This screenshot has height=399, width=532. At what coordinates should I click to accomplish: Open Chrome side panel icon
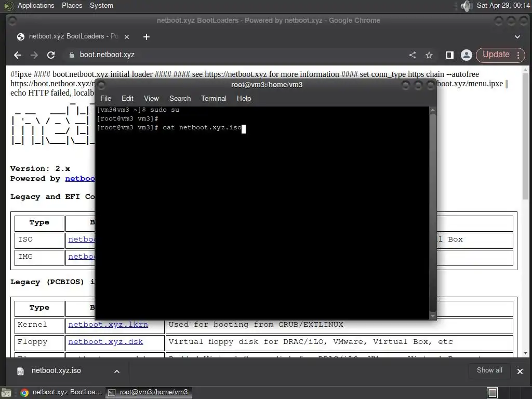[450, 55]
